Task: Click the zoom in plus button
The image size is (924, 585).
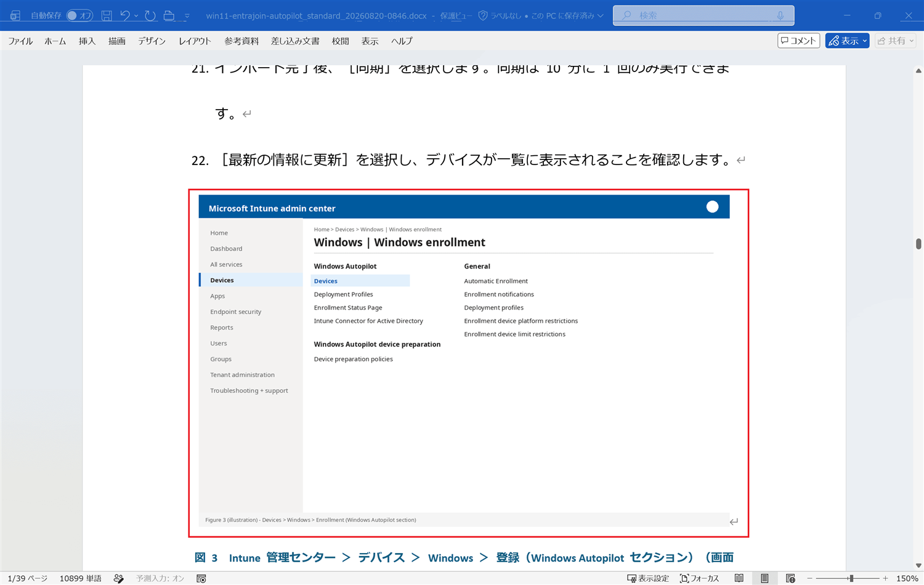Action: click(885, 578)
